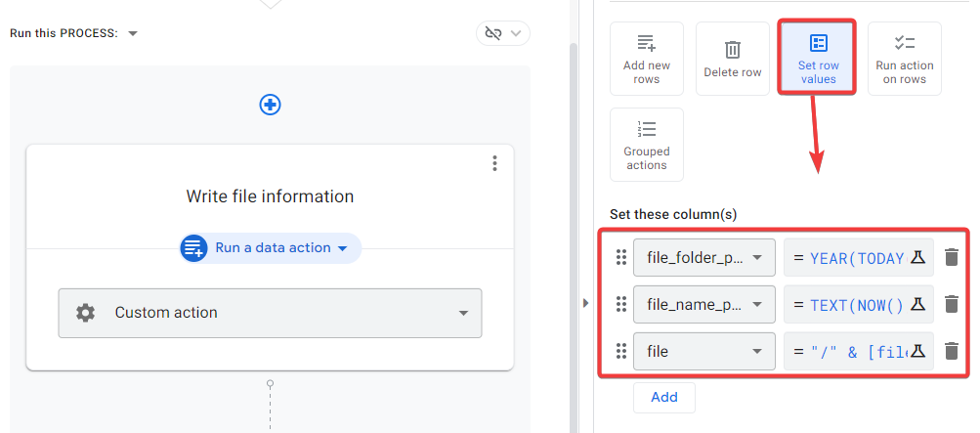The image size is (980, 433).
Task: Open expression test flask for YEAR(TODAY formula
Action: tap(917, 258)
